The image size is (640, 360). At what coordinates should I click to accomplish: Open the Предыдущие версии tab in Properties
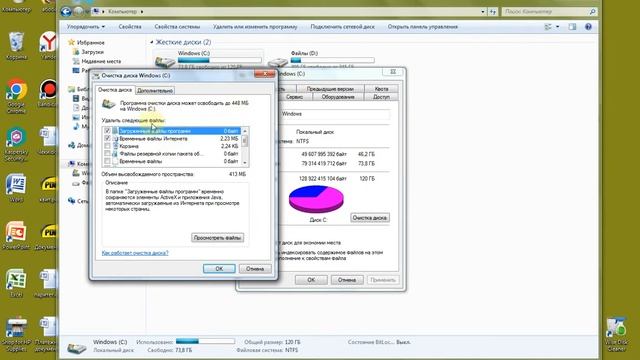(x=330, y=89)
